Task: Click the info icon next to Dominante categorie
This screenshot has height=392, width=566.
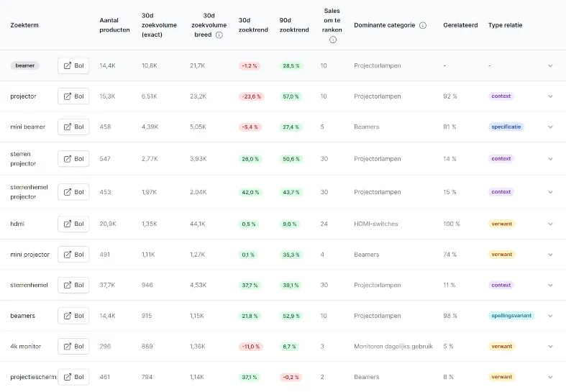Action: [423, 25]
